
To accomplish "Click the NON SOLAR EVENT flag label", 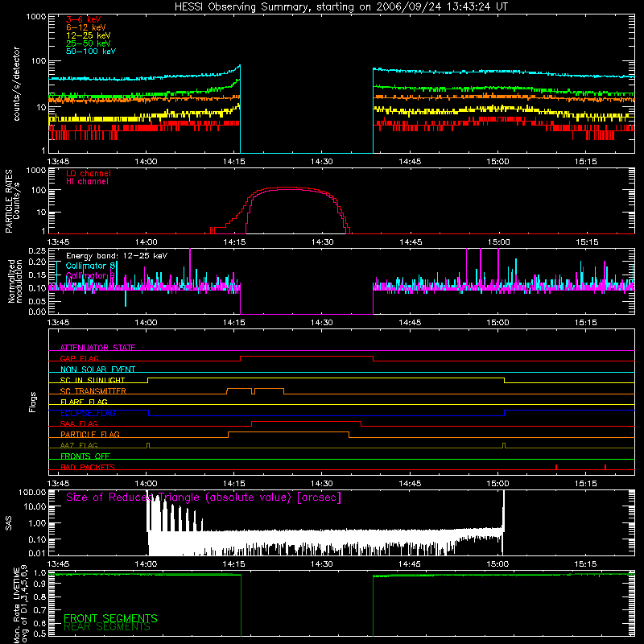I will 97,369.
